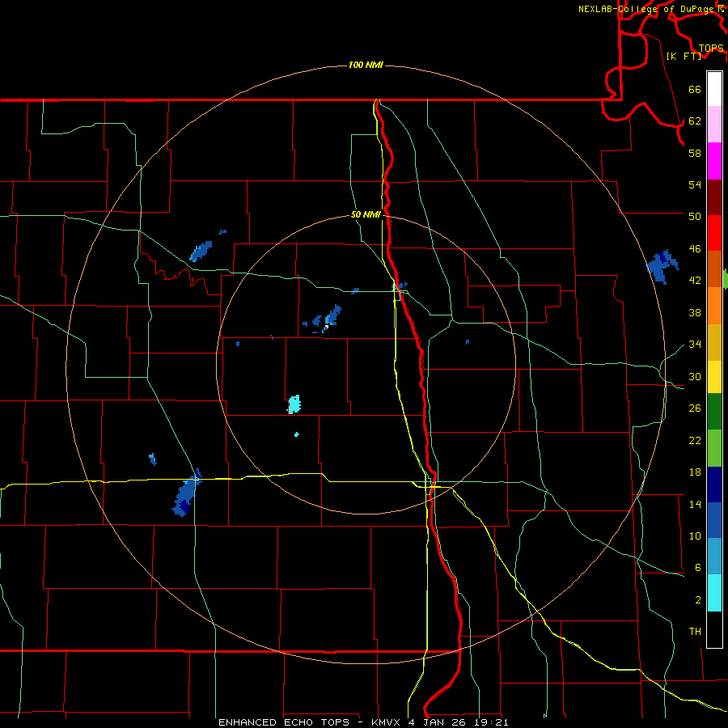Click the 30 value on the legend

695,376
